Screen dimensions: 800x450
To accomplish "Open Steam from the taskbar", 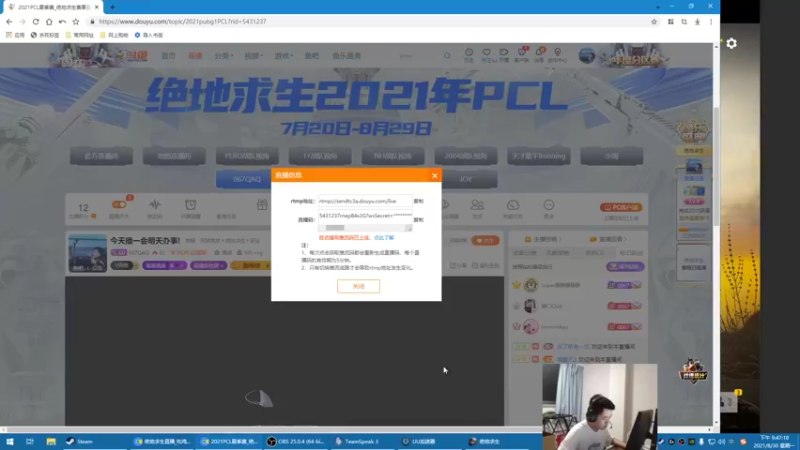I will [80, 441].
